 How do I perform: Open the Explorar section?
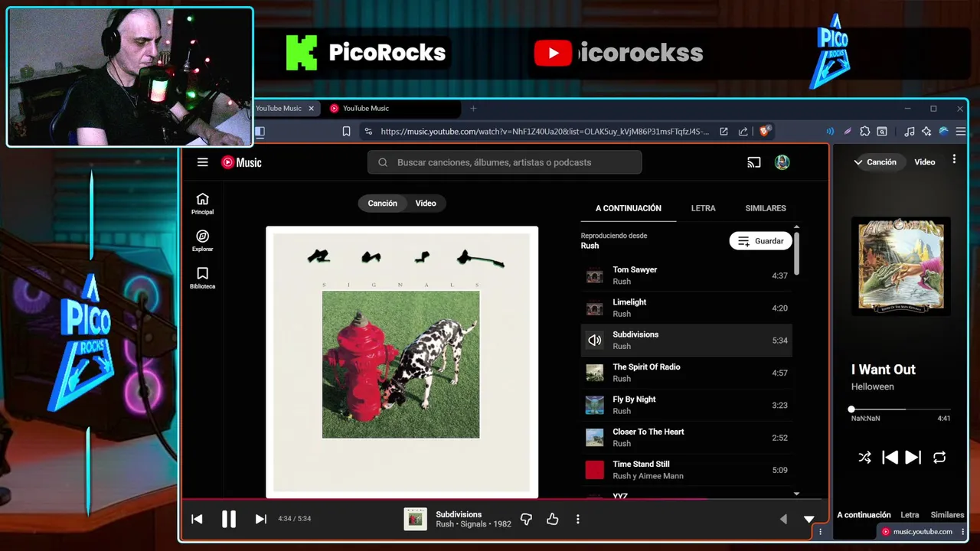pos(202,241)
